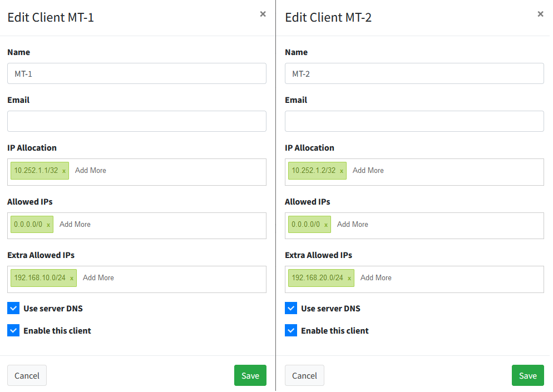The height and width of the screenshot is (392, 553).
Task: Remove IP 10.252.1.2/32 from MT-2 allocation
Action: tap(340, 171)
